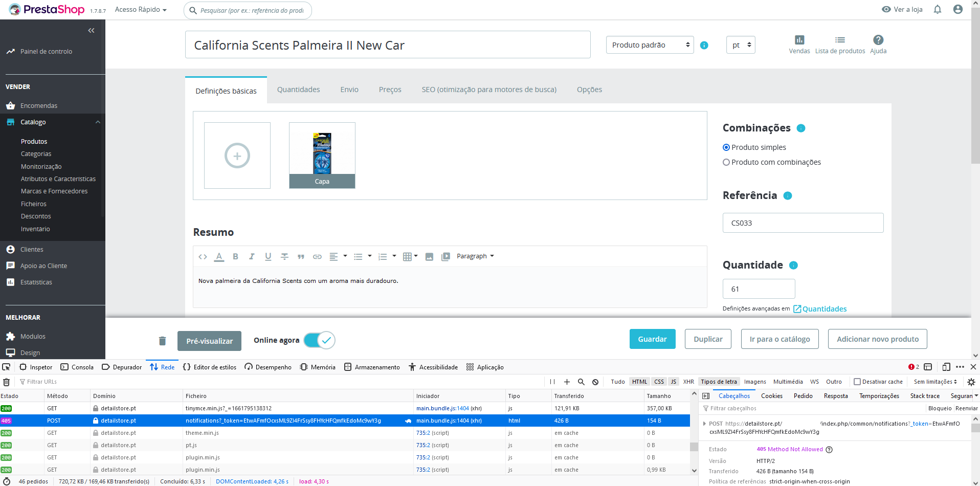Select Produto simples radio button

tap(726, 147)
